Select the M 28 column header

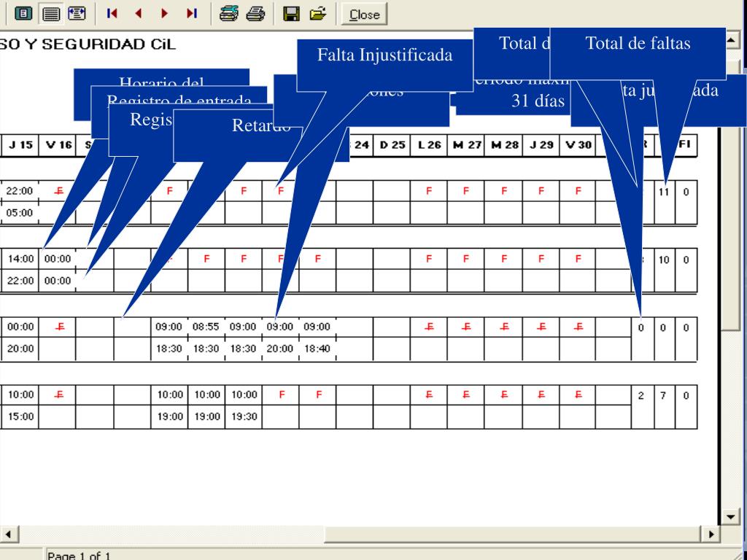[x=504, y=145]
